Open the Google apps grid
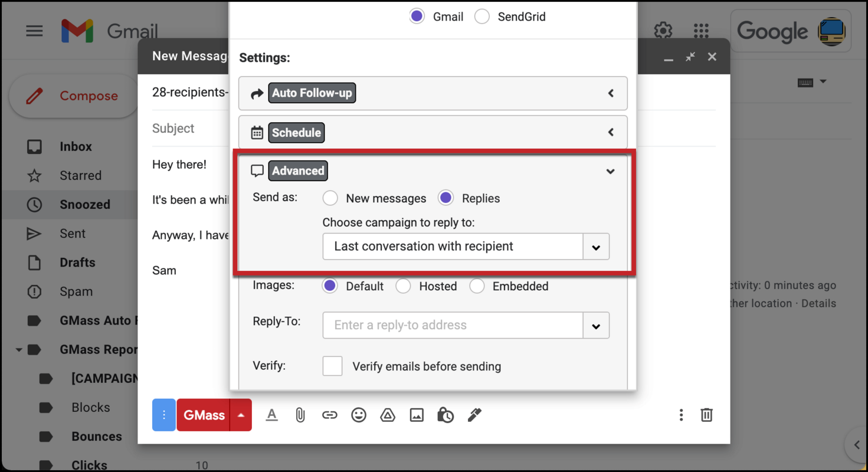 point(700,31)
